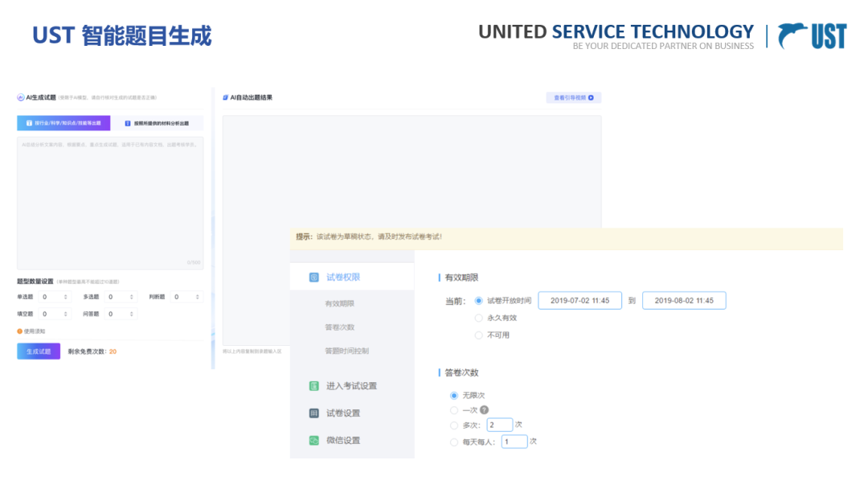Screen dimensions: 868x489
Task: Click the start date field 2019-07-02 11:45
Action: point(579,301)
